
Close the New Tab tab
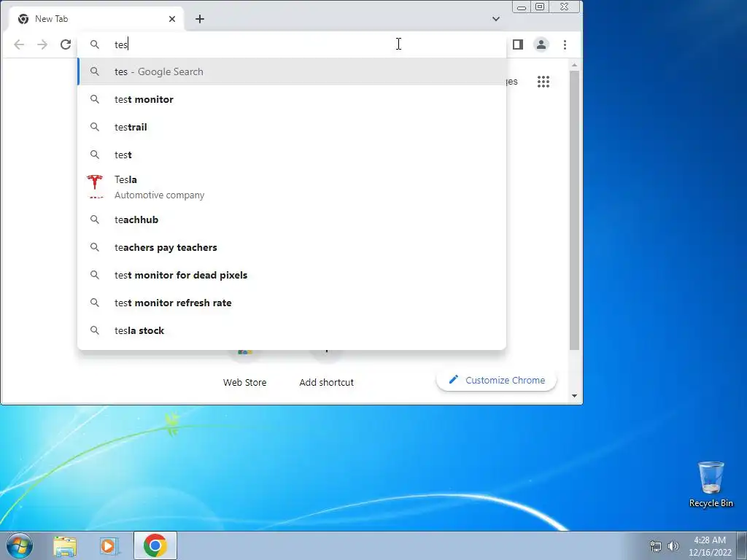pyautogui.click(x=172, y=19)
